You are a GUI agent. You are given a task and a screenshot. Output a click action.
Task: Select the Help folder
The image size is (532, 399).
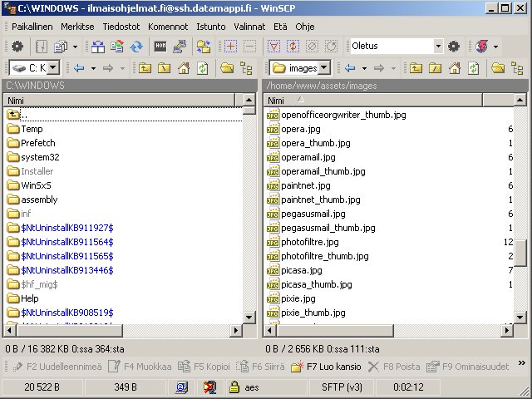(22, 298)
